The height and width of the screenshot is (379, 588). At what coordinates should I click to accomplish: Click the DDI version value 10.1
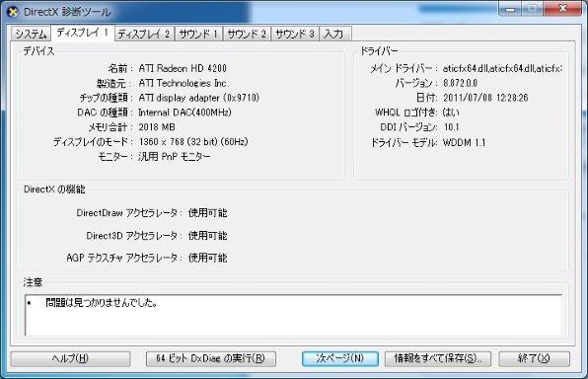pyautogui.click(x=452, y=127)
